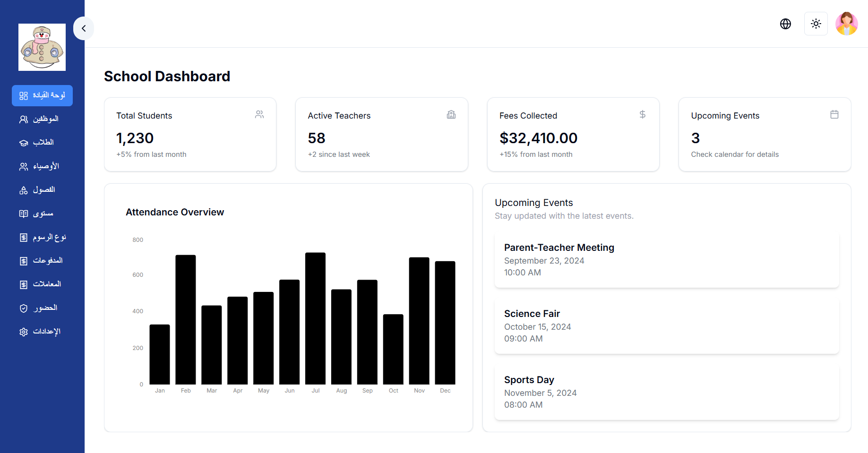Click the الإعدادات settings gear icon

[24, 332]
